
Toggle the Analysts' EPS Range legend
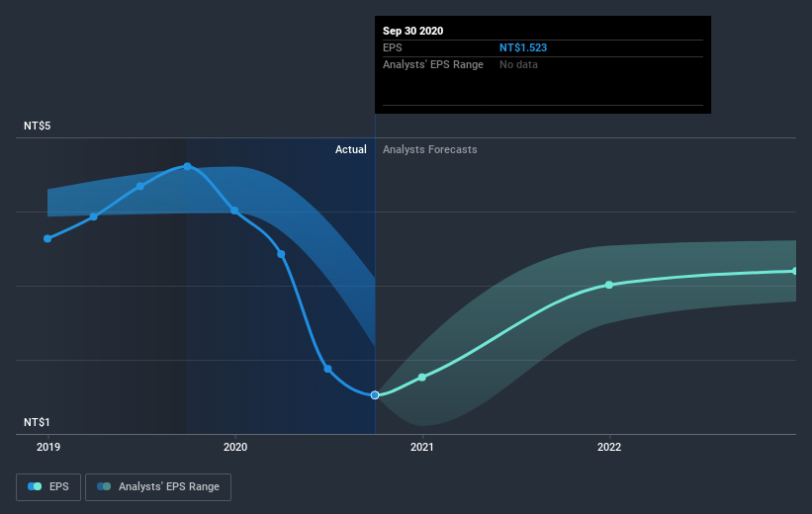[158, 486]
